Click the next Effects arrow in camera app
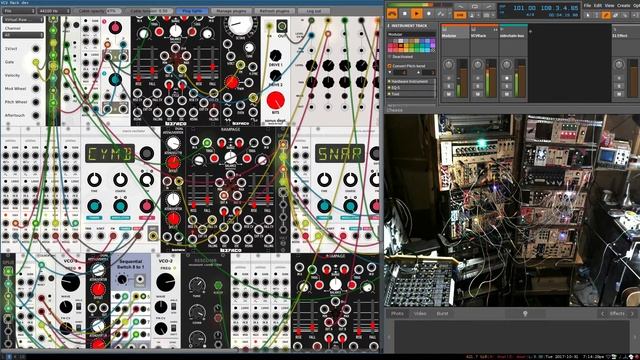Screen dimensions: 640x360 tap(632, 313)
